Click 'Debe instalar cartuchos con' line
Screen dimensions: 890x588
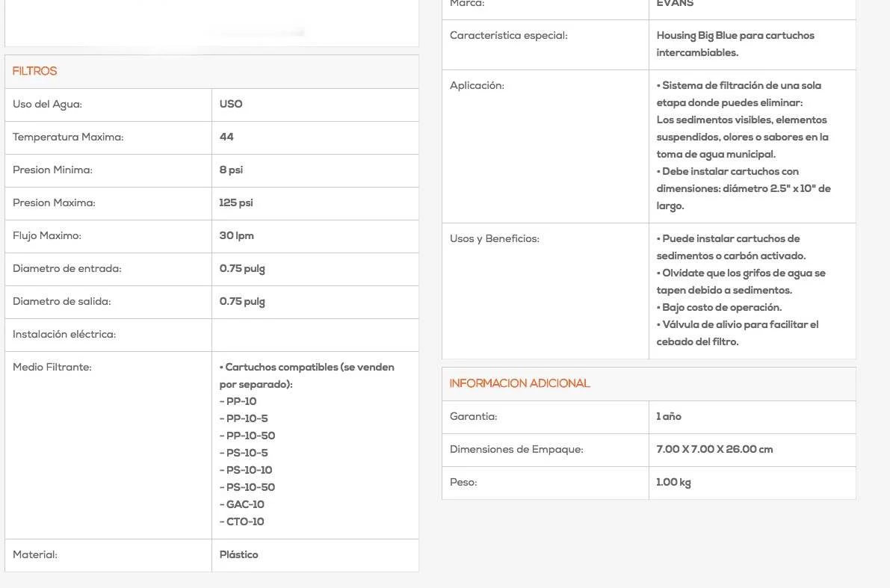click(x=731, y=171)
